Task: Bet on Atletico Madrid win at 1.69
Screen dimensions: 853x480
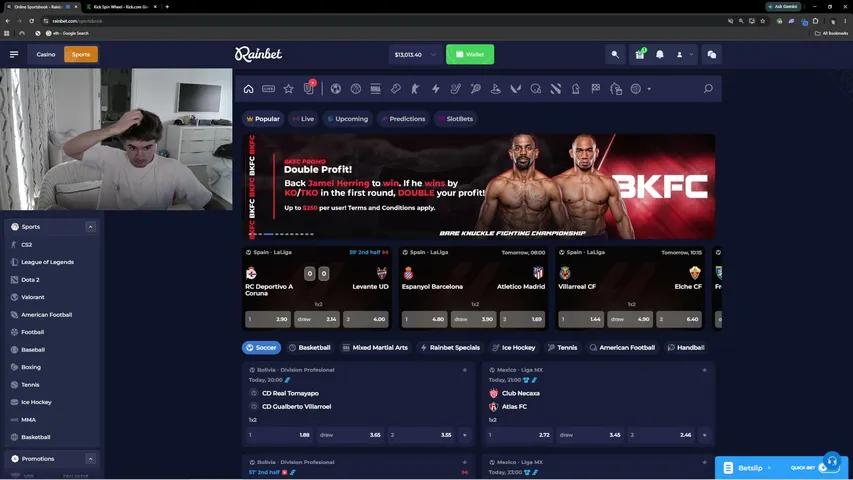Action: coord(522,319)
